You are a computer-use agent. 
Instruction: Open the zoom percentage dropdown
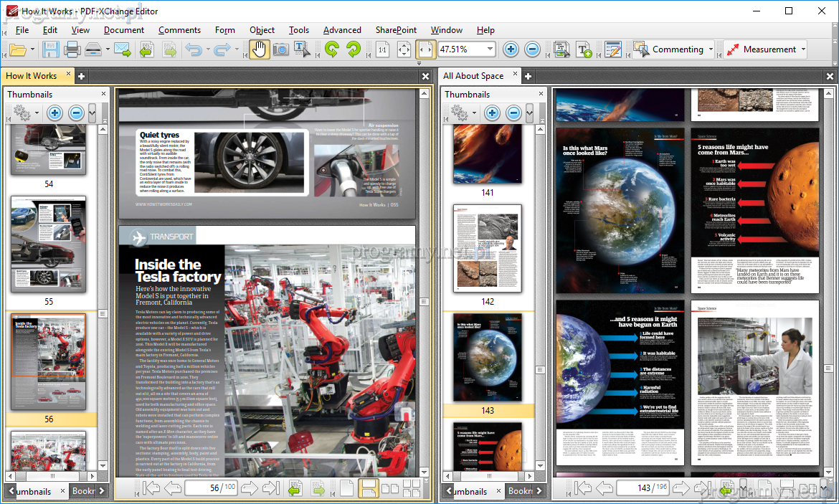pyautogui.click(x=490, y=49)
